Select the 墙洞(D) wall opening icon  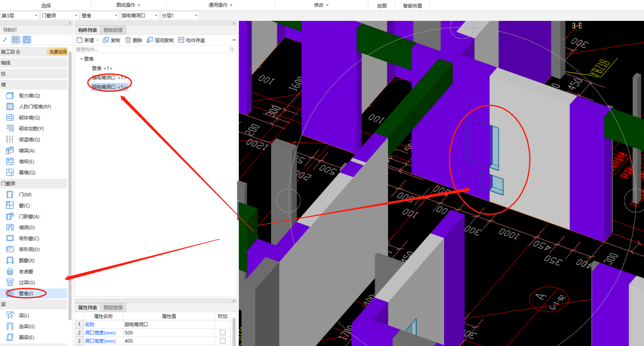tap(10, 228)
